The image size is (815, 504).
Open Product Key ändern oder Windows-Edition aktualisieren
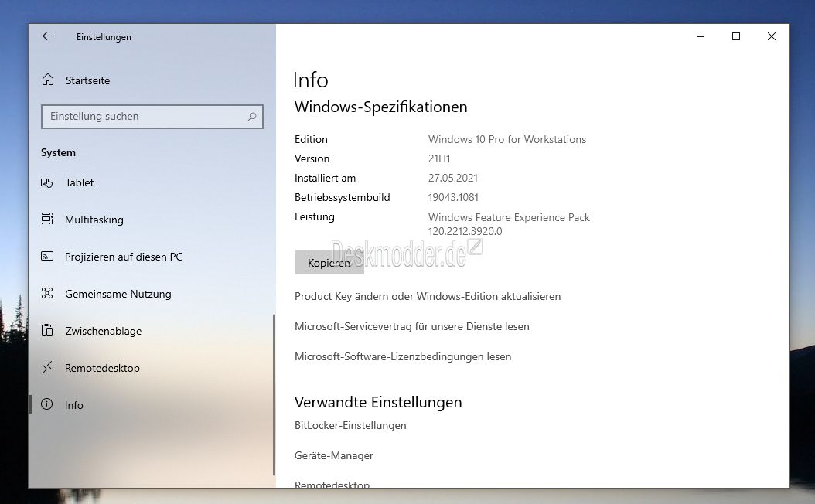[428, 296]
